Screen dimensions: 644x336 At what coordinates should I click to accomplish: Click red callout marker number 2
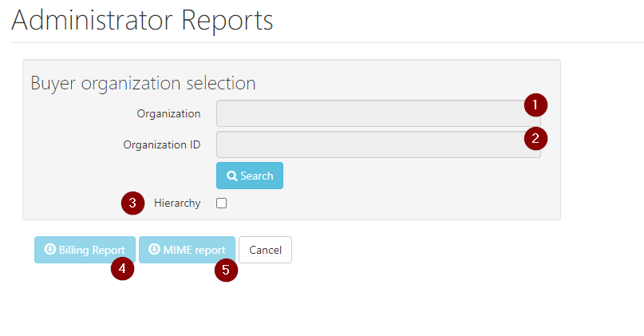click(535, 137)
